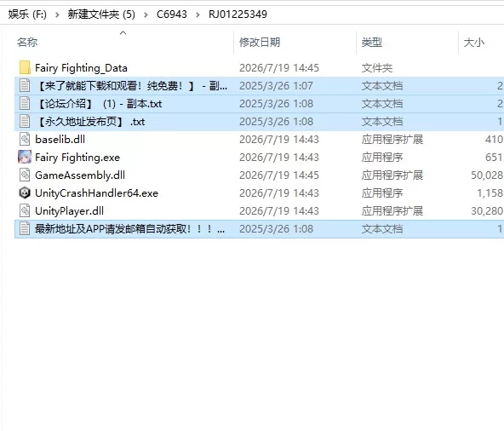Screen dimensions: 504x431
Task: Click baselib.dll type 应用程序扩展
Action: pos(392,140)
